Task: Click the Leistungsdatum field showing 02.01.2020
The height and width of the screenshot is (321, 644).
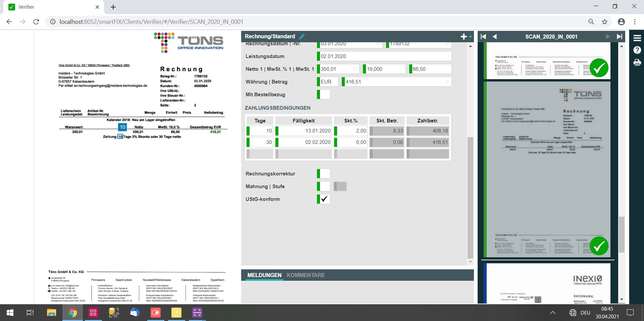Action: (385, 56)
